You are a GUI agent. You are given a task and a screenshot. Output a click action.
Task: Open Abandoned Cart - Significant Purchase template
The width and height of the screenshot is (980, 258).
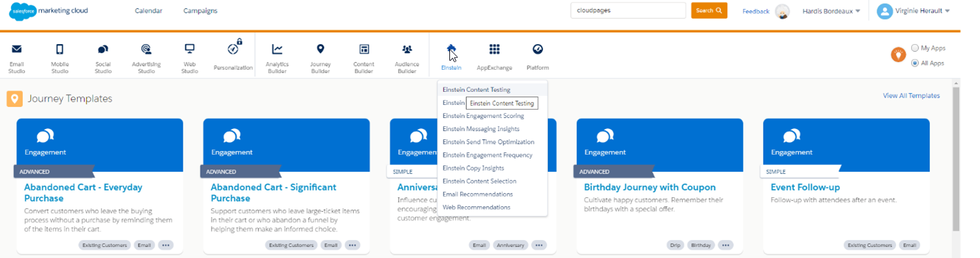(x=273, y=192)
